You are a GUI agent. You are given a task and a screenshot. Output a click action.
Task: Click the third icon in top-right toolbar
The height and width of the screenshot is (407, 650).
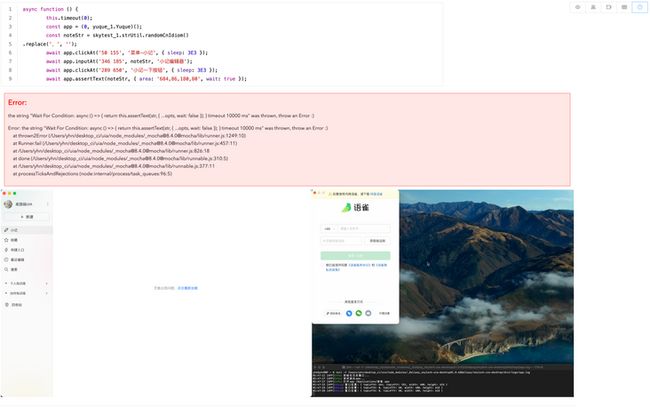point(609,7)
